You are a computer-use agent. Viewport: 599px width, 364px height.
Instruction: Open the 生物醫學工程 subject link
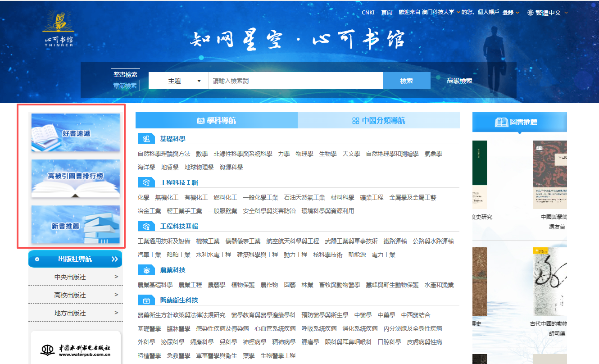click(278, 355)
